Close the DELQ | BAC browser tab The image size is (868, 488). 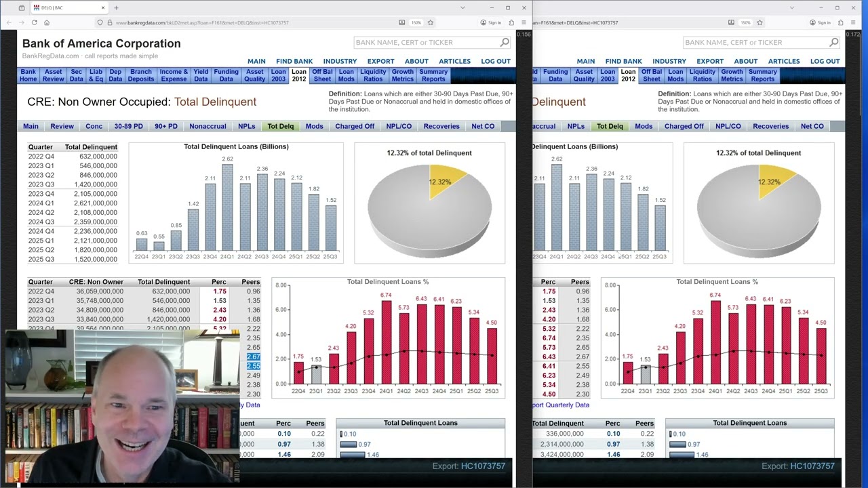click(103, 8)
